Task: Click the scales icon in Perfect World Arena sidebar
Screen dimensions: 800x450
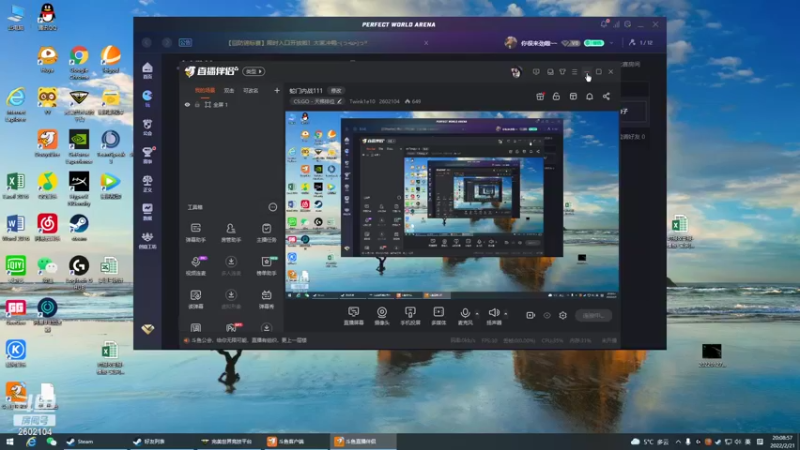Action: tap(147, 183)
